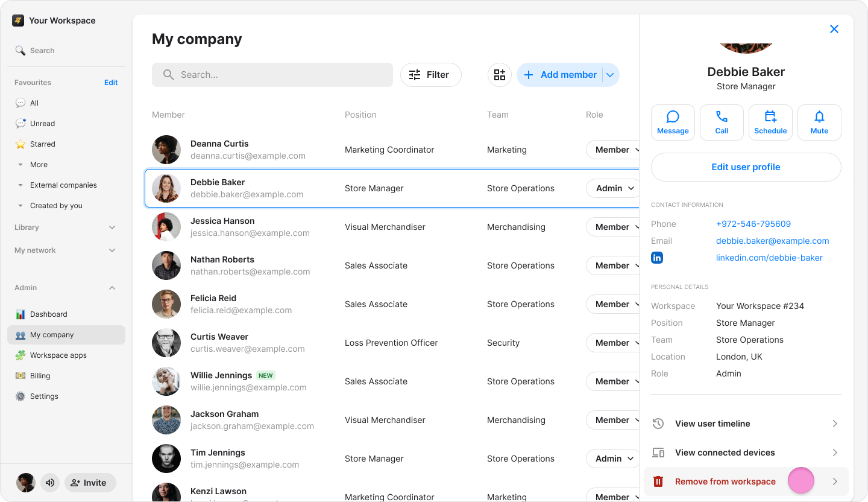Open Workspace apps in the sidebar
The height and width of the screenshot is (502, 868).
[x=58, y=355]
